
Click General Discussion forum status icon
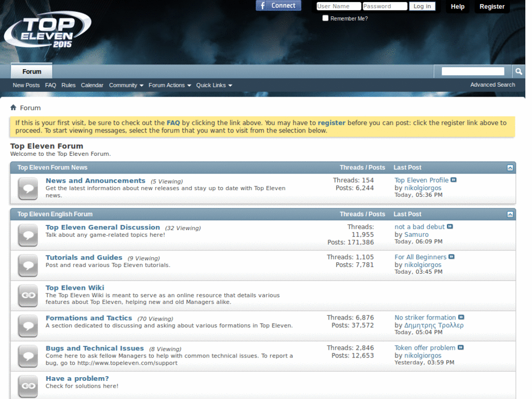click(x=28, y=235)
